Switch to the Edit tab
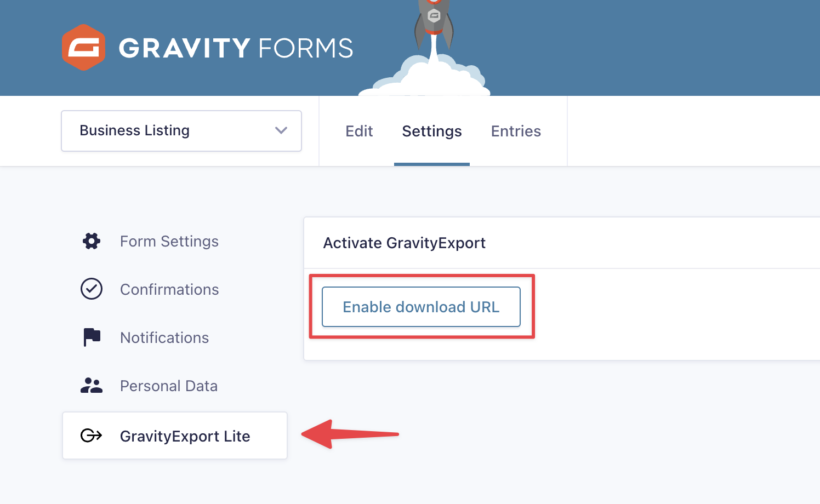 point(359,131)
